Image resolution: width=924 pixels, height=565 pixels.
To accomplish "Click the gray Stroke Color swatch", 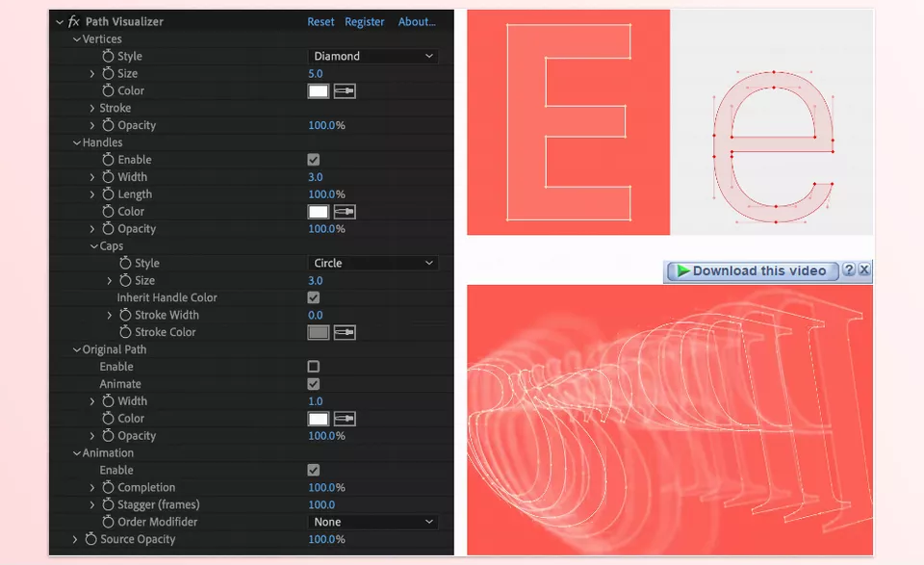I will pyautogui.click(x=319, y=332).
